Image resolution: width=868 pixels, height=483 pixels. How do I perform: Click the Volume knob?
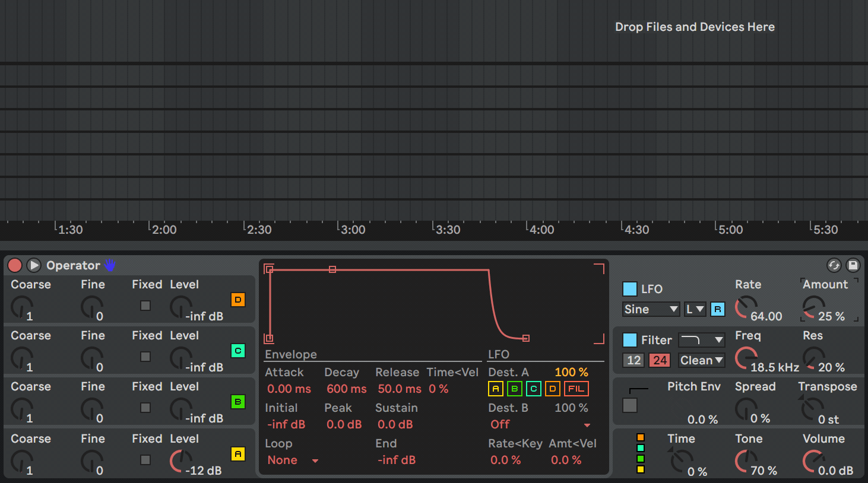coord(812,461)
